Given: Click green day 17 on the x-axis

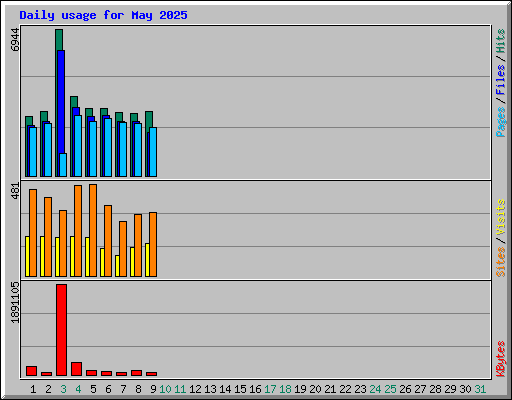Looking at the screenshot, I should coord(270,389).
